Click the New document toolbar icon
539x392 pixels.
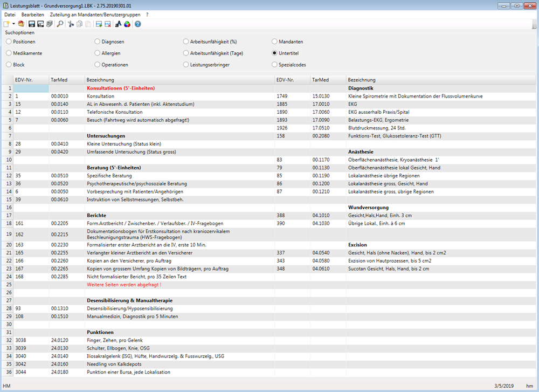pos(6,24)
